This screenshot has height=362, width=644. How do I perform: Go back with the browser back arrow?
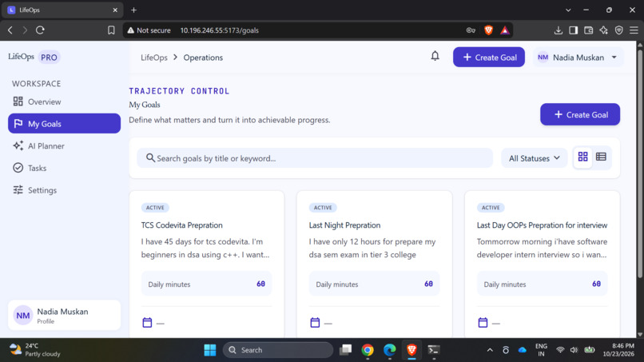(10, 30)
